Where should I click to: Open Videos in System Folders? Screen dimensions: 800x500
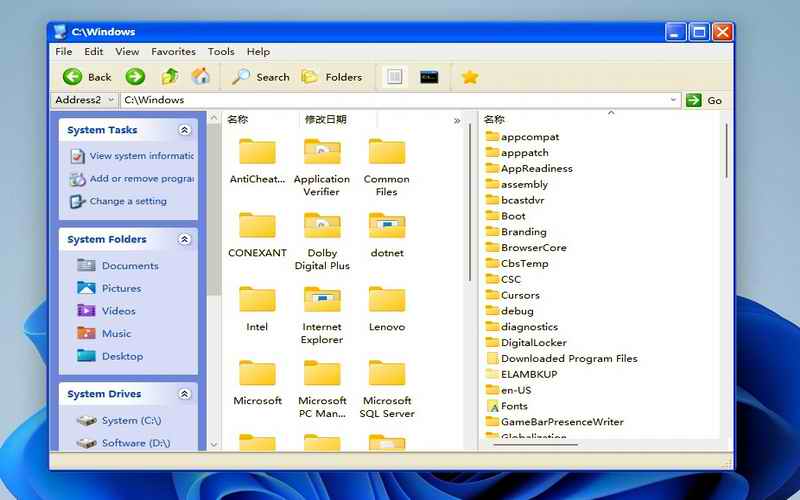pos(106,311)
